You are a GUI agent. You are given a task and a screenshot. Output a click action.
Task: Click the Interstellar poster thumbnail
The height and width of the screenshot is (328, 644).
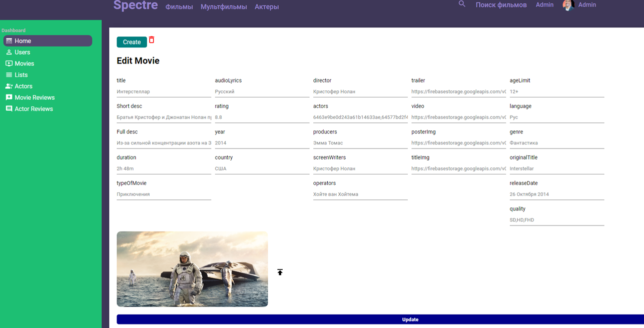192,268
